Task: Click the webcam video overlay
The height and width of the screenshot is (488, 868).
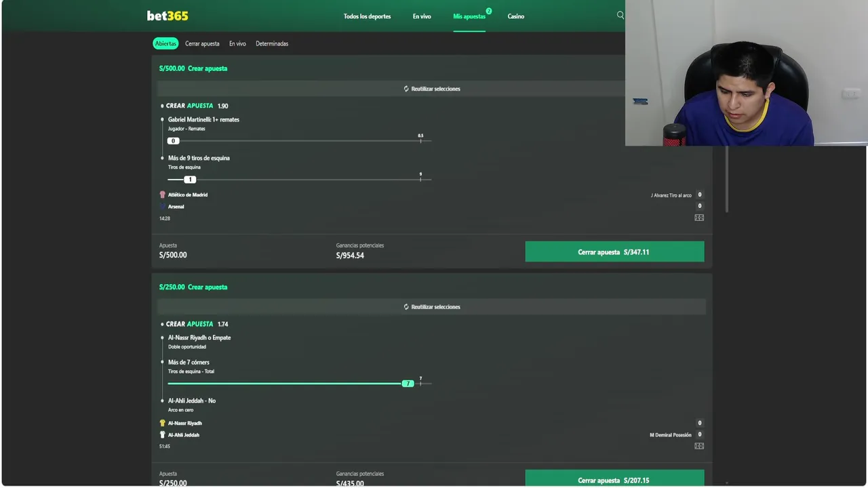Action: point(747,73)
